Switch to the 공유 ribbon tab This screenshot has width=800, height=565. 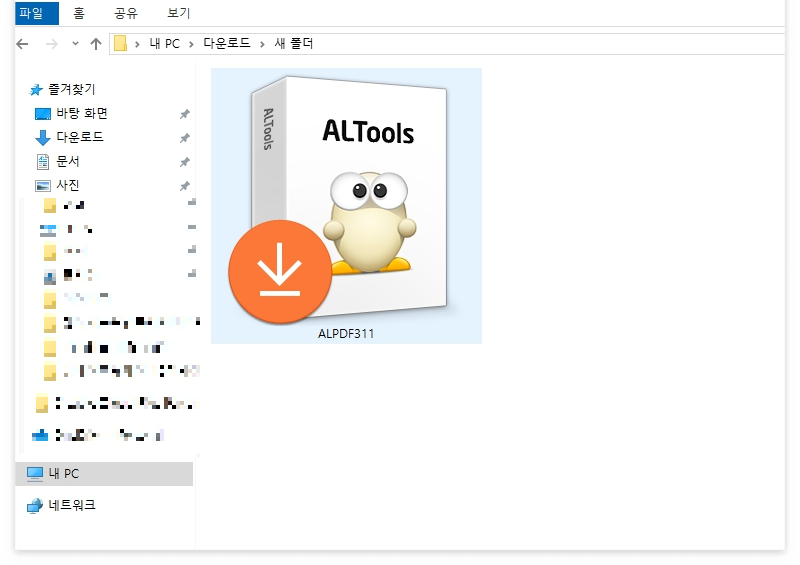coord(126,13)
